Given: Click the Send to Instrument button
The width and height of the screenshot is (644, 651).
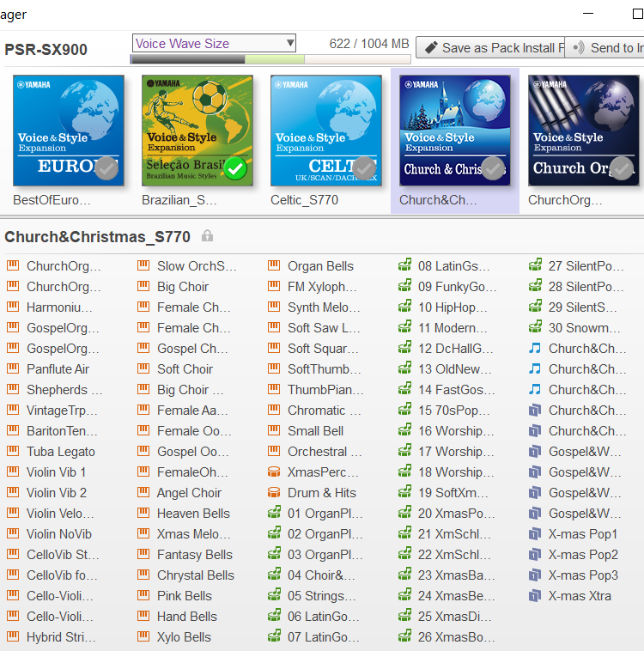Looking at the screenshot, I should click(605, 48).
